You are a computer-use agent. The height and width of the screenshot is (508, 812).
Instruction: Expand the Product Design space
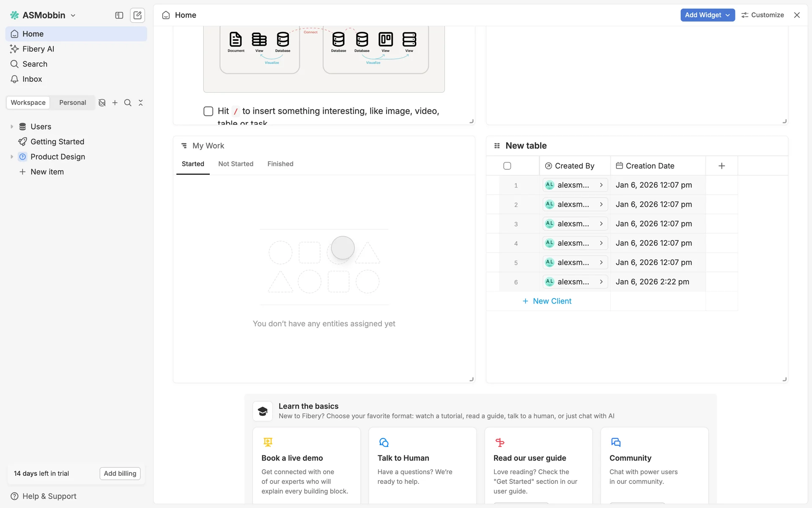[12, 157]
